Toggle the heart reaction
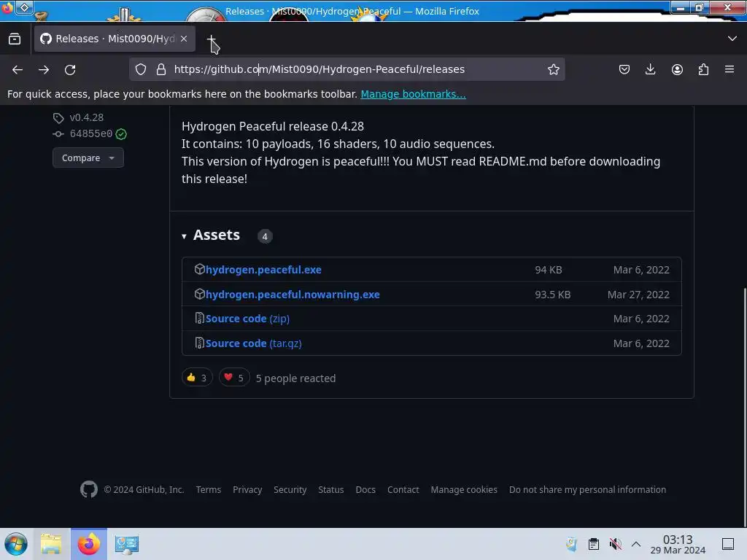 click(x=234, y=378)
